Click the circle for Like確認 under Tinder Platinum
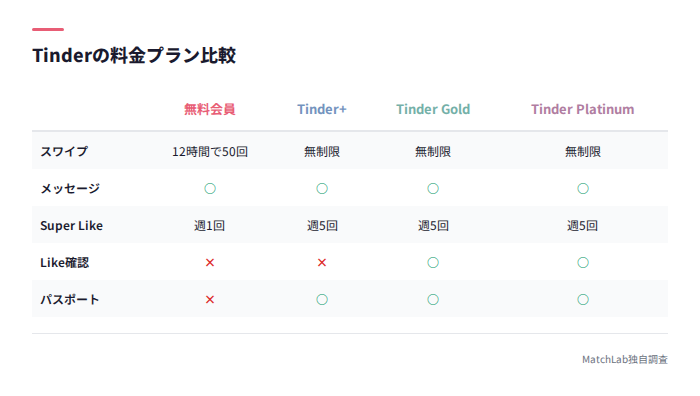 [x=583, y=263]
